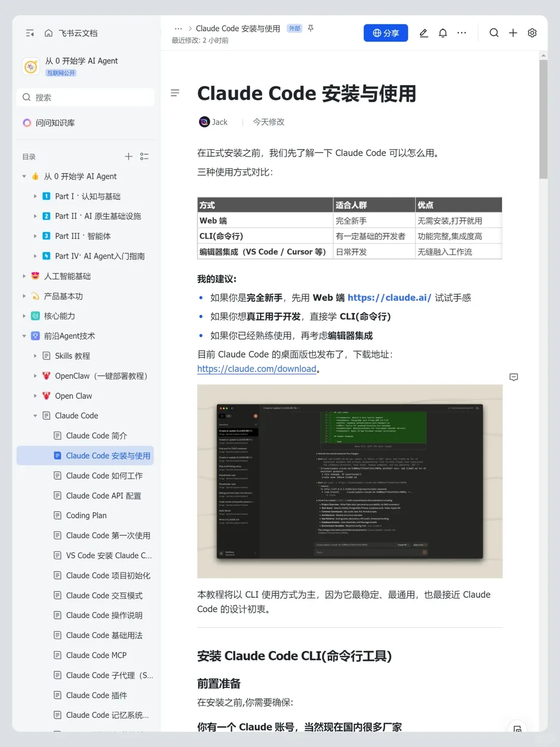560x747 pixels.
Task: Open the document icon of Skills 教程
Action: click(x=46, y=356)
